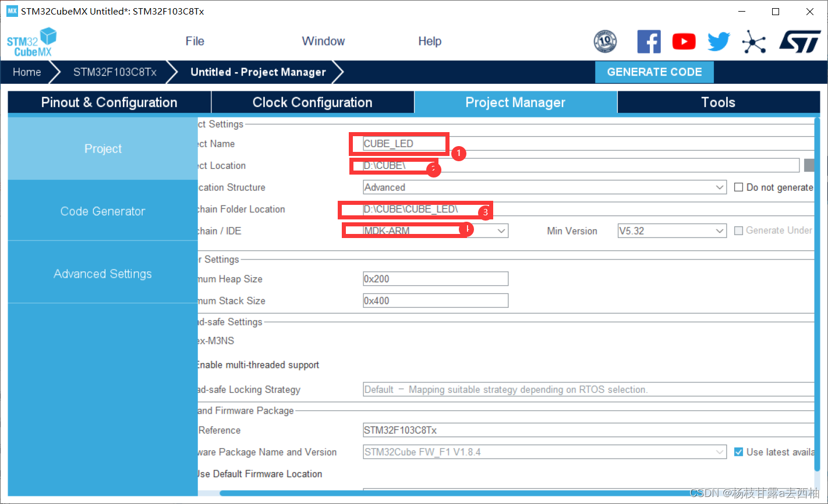Select the Project Manager tab

515,102
